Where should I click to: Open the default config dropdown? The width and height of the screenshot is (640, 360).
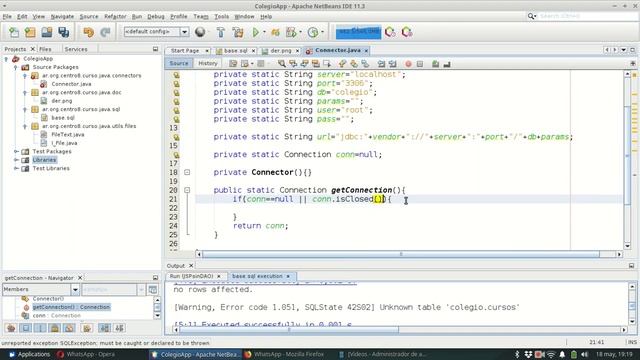click(x=184, y=32)
